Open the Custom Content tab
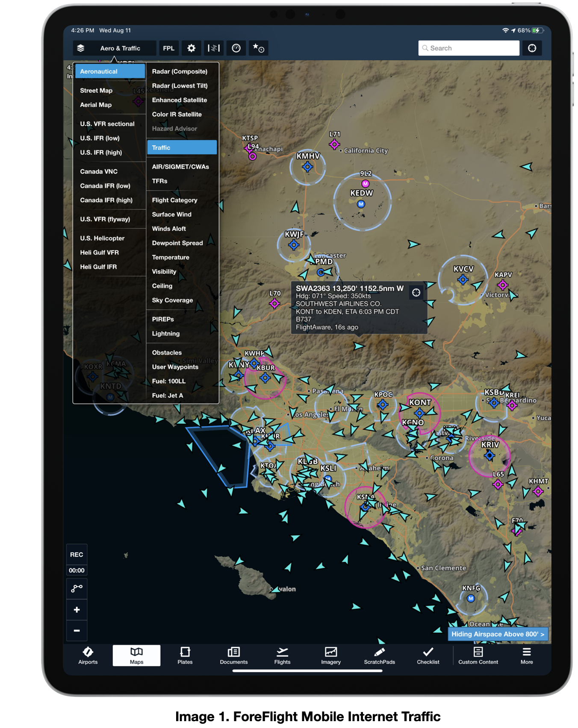This screenshot has width=578, height=728. [478, 655]
